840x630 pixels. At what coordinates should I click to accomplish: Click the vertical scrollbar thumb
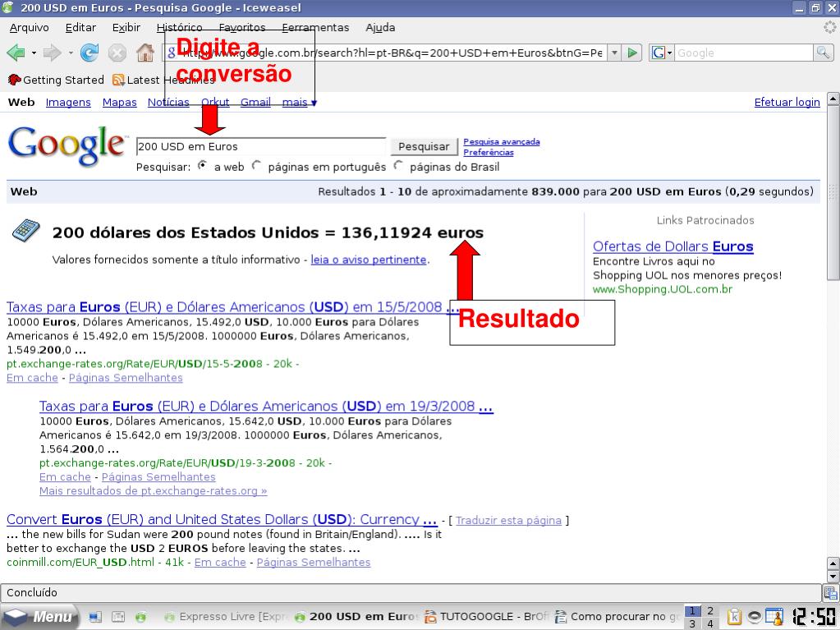[x=833, y=193]
